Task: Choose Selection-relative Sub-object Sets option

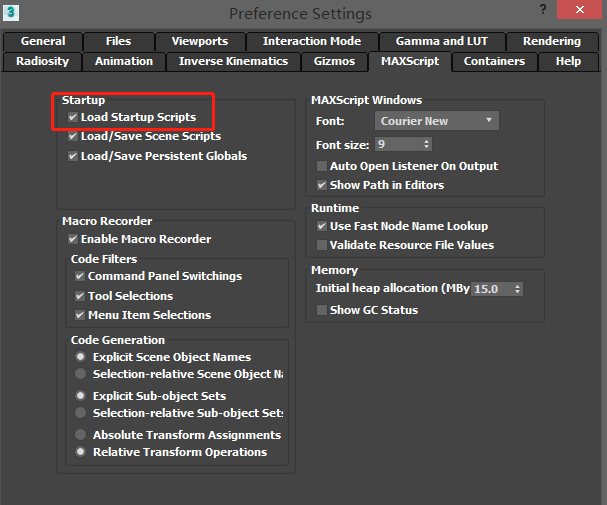Action: coord(80,413)
